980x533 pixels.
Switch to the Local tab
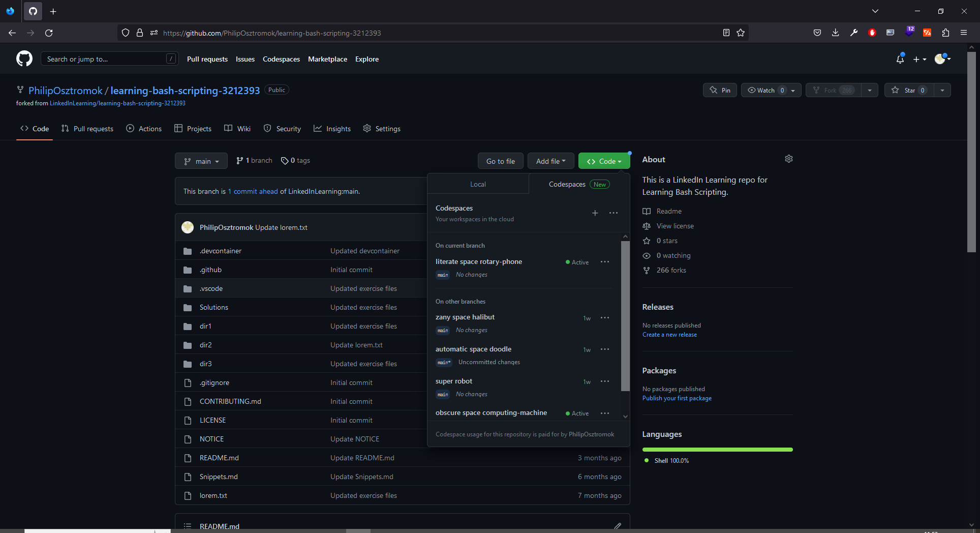coord(478,184)
